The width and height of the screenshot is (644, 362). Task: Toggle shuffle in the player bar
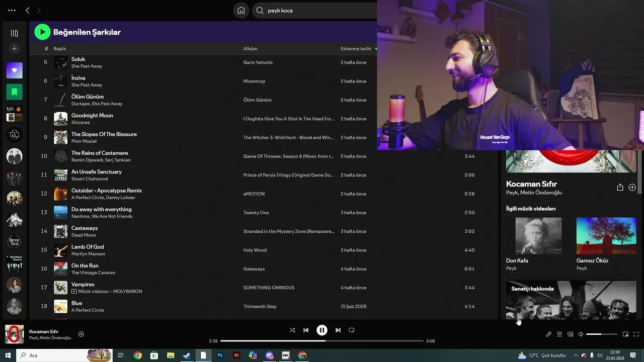pos(292,330)
